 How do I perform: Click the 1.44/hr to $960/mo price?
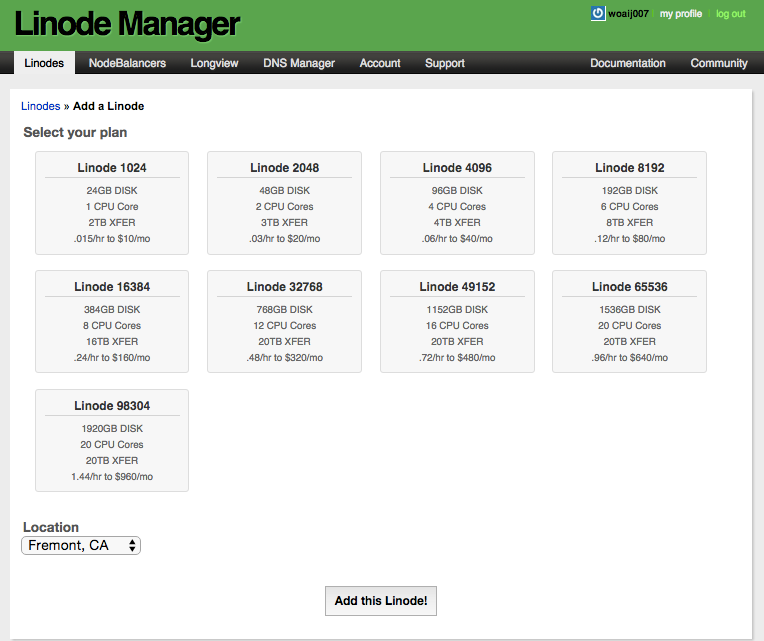(x=112, y=477)
